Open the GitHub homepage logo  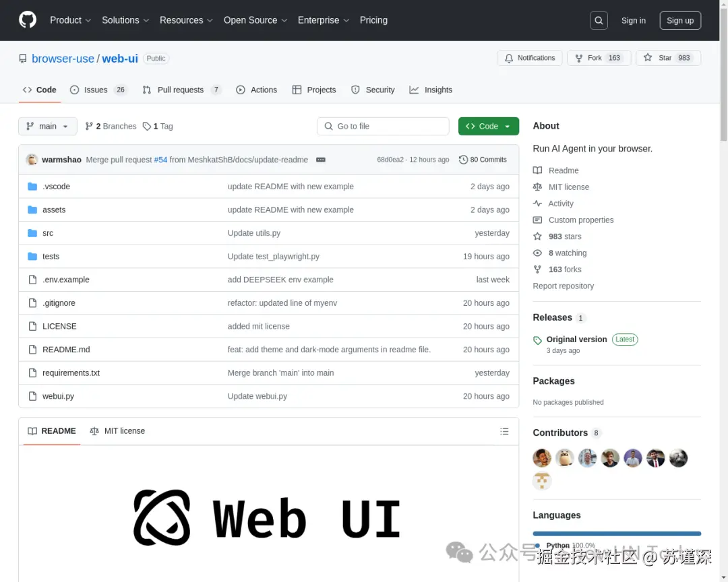point(28,20)
